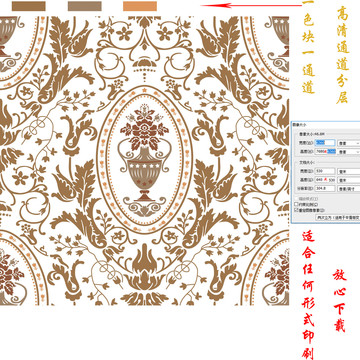The image size is (360, 360).
Task: Open the pixel height unit dropdown
Action: click(x=349, y=151)
